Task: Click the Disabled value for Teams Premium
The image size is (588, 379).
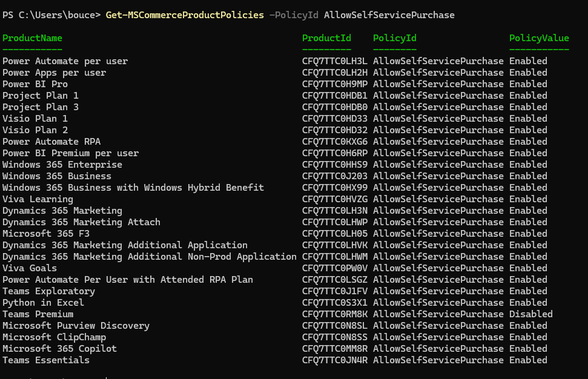Action: pyautogui.click(x=530, y=314)
